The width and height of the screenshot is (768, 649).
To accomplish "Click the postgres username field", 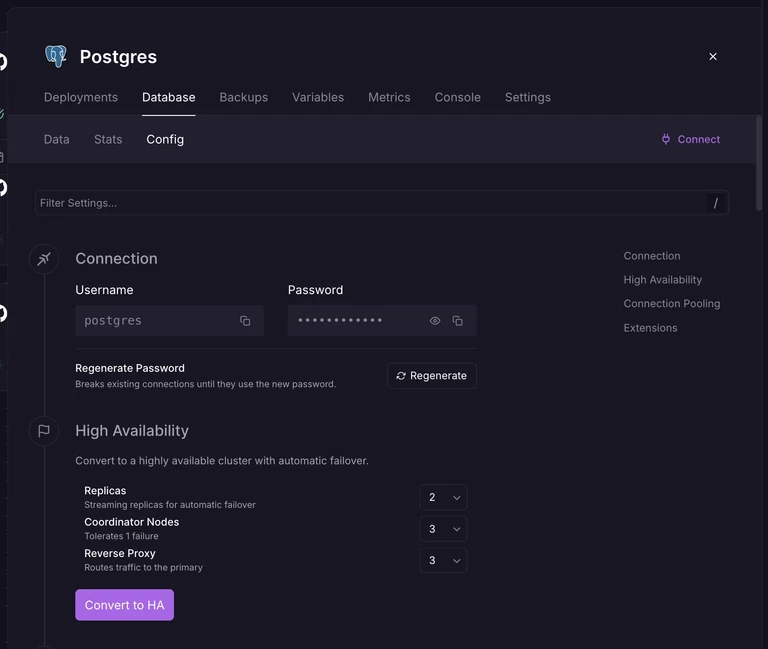I will [169, 321].
